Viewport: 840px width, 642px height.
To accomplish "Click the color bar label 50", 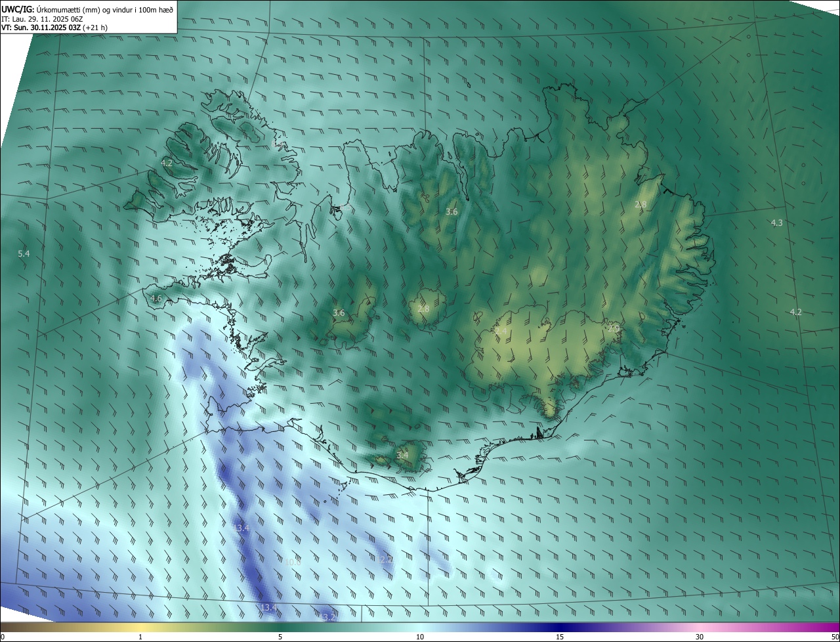I will (835, 637).
